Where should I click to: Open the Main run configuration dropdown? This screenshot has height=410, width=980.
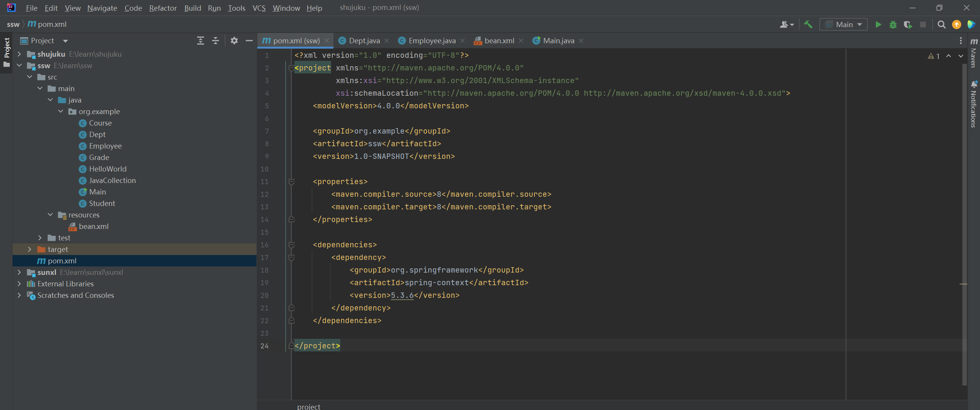tap(843, 25)
